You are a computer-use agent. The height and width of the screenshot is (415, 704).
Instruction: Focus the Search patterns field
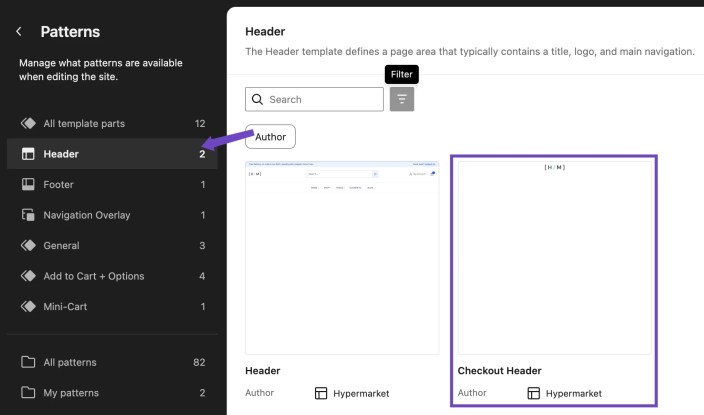314,99
